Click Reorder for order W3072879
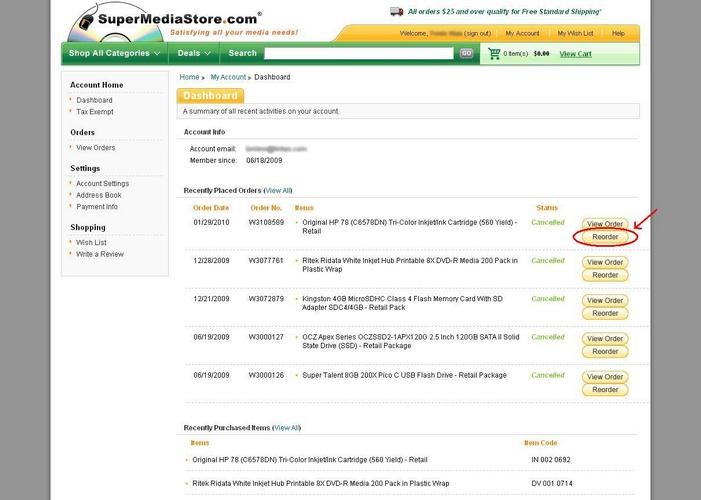 point(605,314)
